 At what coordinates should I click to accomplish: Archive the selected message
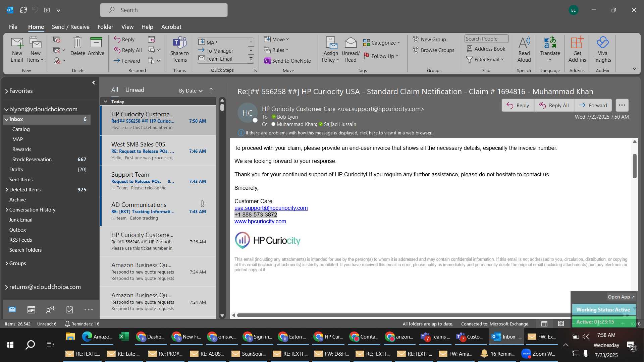pyautogui.click(x=96, y=46)
